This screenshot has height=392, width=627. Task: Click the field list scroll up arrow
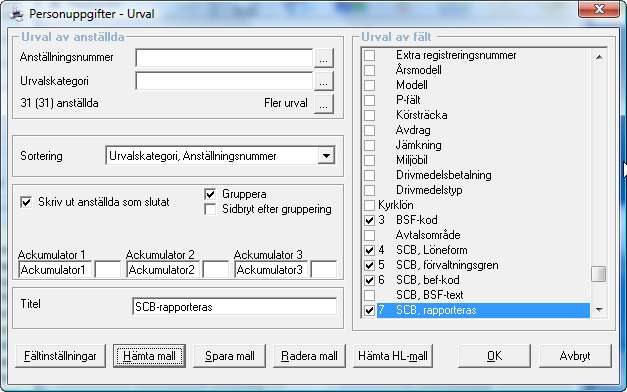coord(599,57)
